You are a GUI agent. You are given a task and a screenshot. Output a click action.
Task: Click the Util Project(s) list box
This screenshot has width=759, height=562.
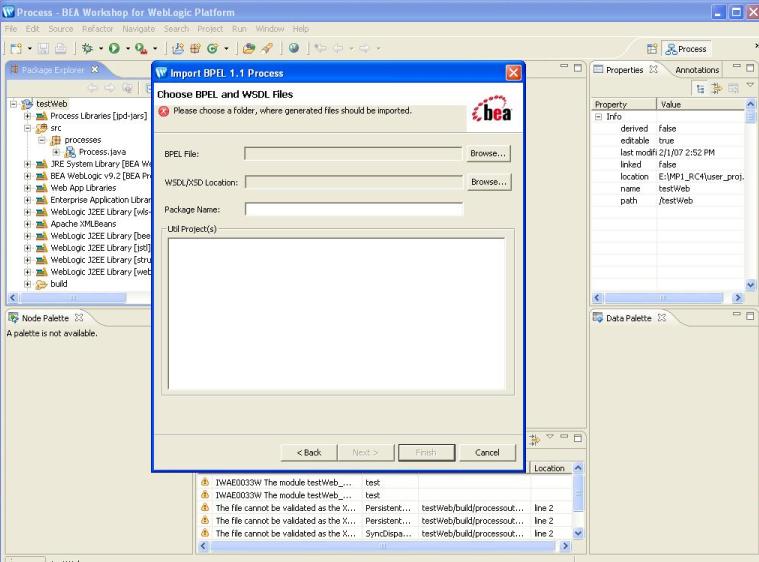click(337, 314)
